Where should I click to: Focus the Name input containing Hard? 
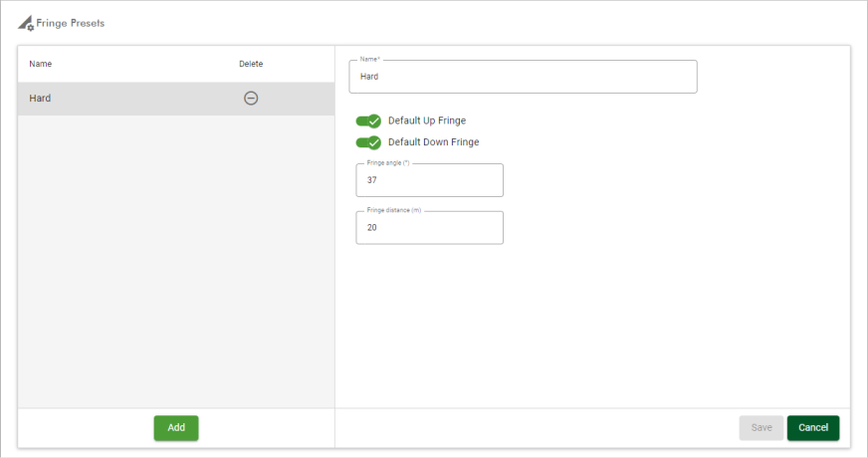(x=523, y=77)
